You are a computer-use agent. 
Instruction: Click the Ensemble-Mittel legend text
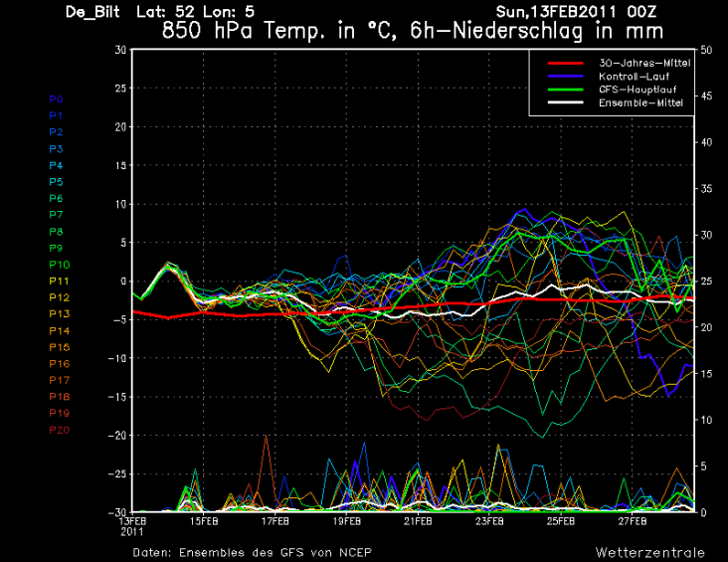coord(640,102)
